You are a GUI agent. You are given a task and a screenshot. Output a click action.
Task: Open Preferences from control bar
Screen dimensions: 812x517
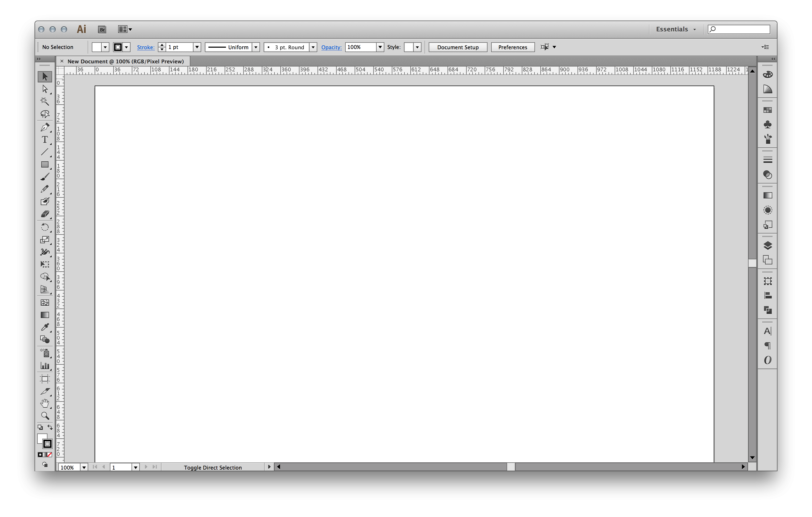513,47
